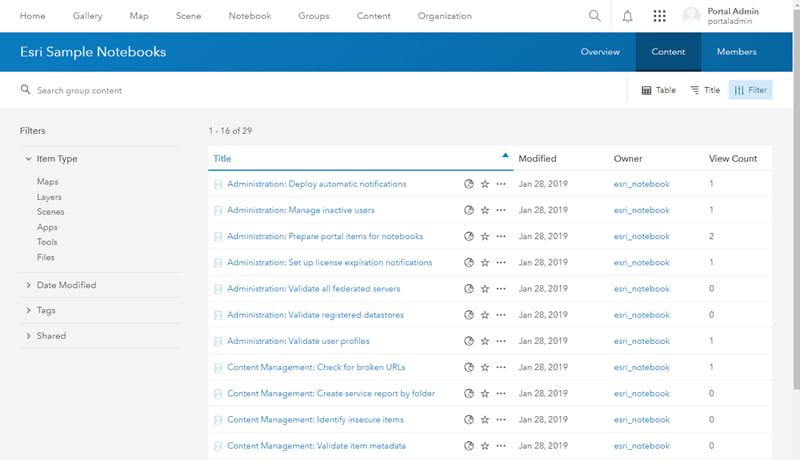Filter item type by Layers
Viewport: 800px width, 461px height.
click(x=49, y=197)
